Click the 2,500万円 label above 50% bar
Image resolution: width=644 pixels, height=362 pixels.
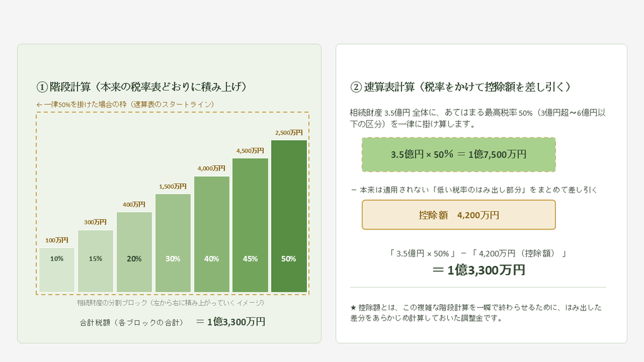pyautogui.click(x=289, y=133)
